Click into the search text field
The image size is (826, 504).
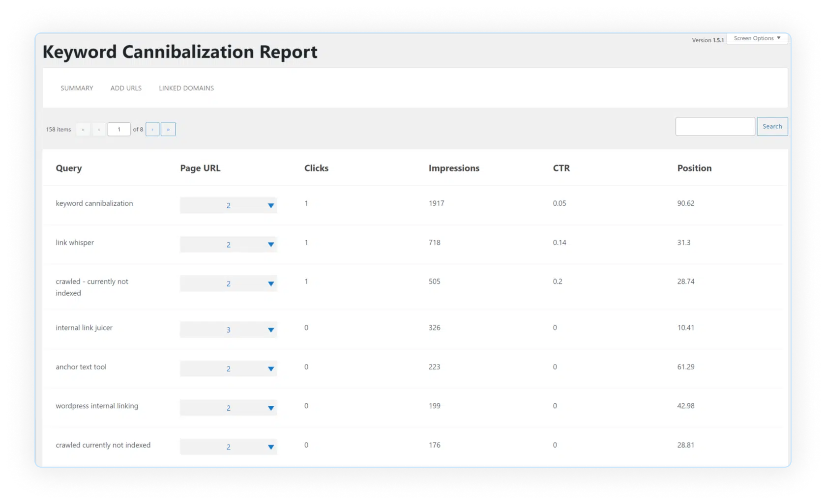coord(715,126)
